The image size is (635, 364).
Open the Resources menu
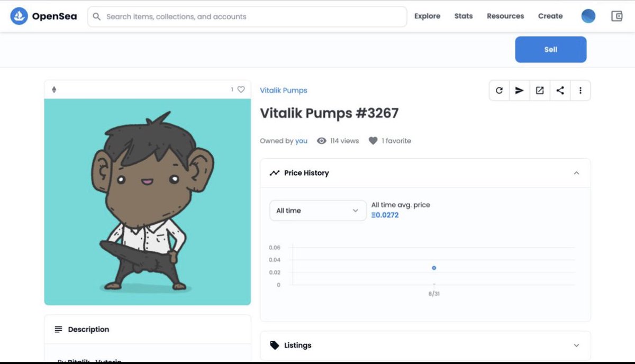click(x=505, y=16)
